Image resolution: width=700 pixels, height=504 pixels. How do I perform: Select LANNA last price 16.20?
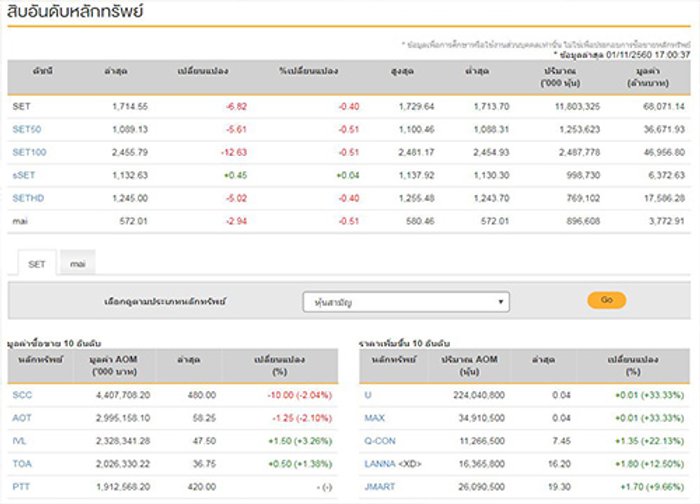[559, 464]
